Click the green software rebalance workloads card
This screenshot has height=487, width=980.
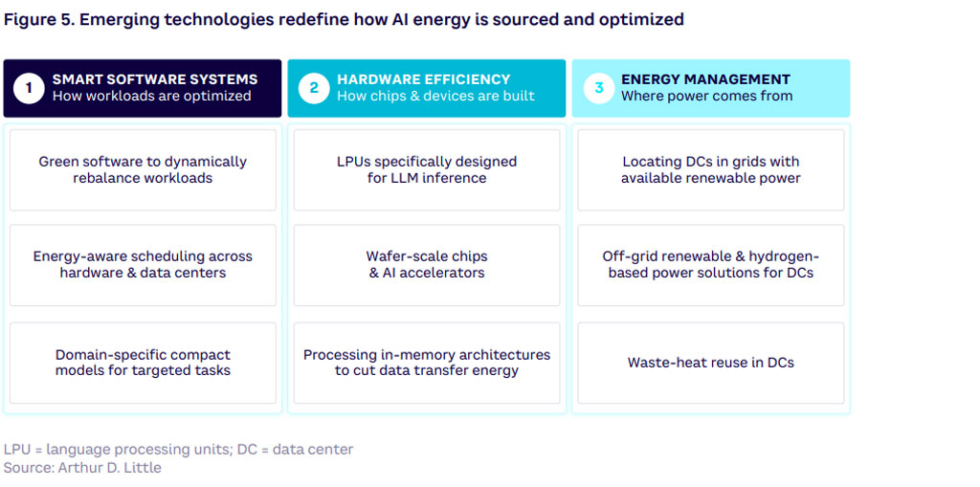(143, 170)
